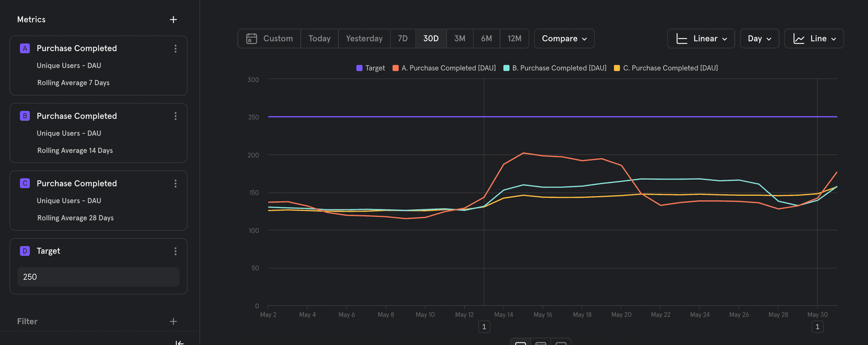The width and height of the screenshot is (868, 345).
Task: Open the Linear scale dropdown
Action: 701,39
